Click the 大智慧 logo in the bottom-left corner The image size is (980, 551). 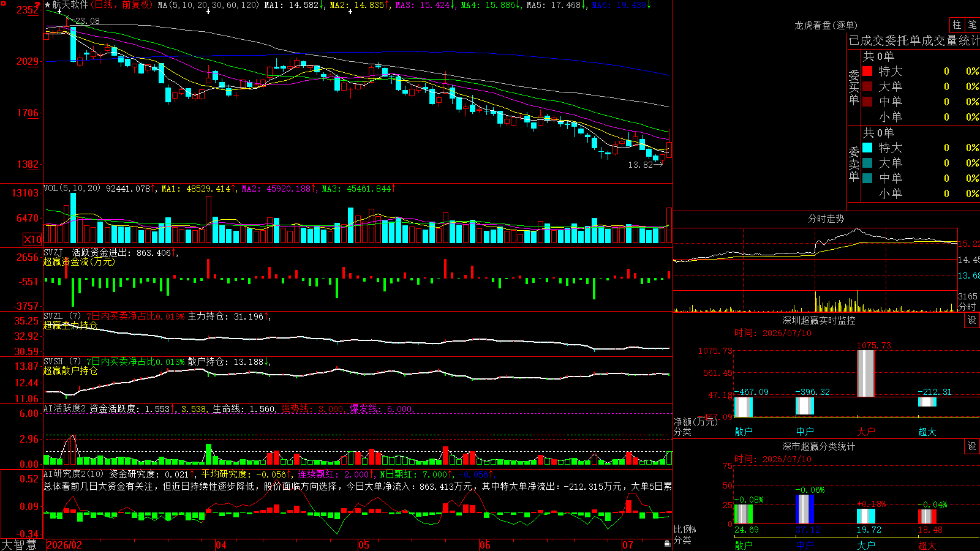(19, 545)
